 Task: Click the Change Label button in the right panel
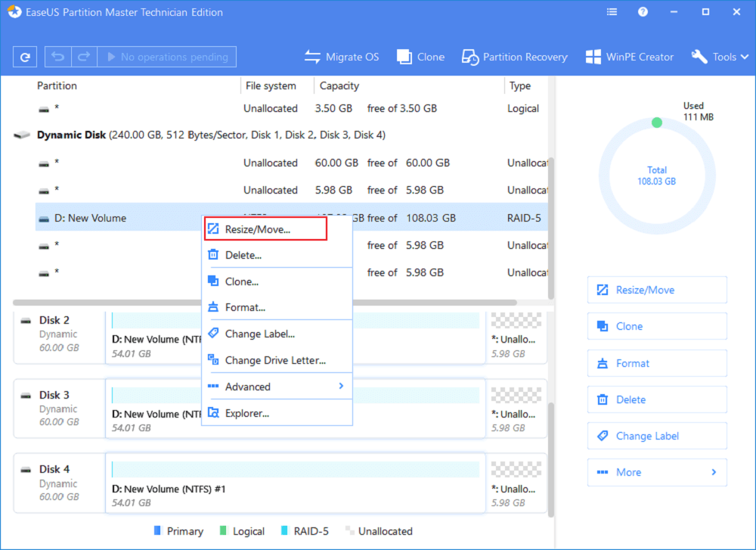tap(656, 436)
